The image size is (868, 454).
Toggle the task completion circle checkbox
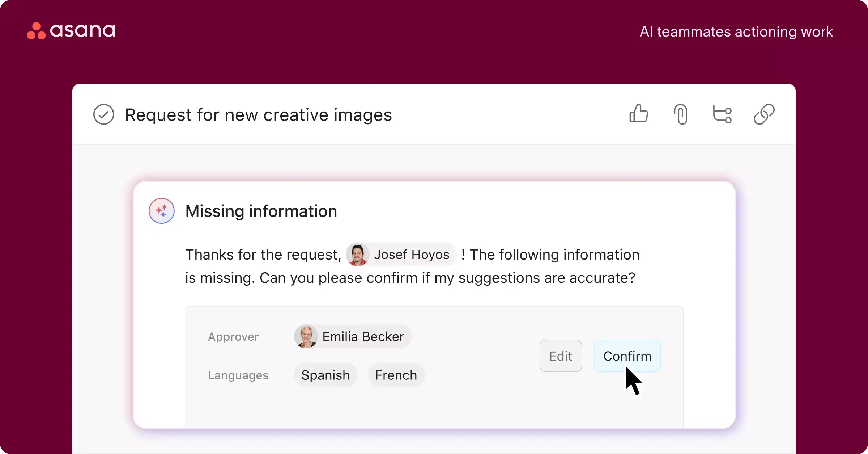point(103,114)
